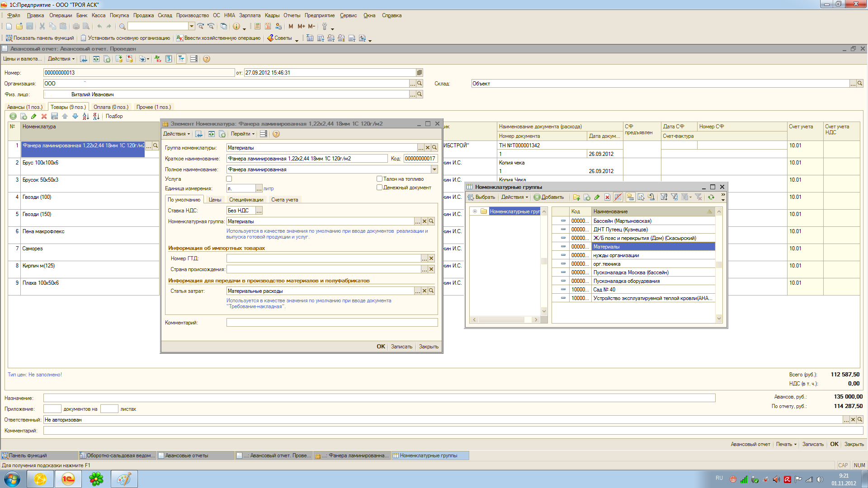
Task: Click the Комментарий field in Номенклатура window
Action: (332, 323)
